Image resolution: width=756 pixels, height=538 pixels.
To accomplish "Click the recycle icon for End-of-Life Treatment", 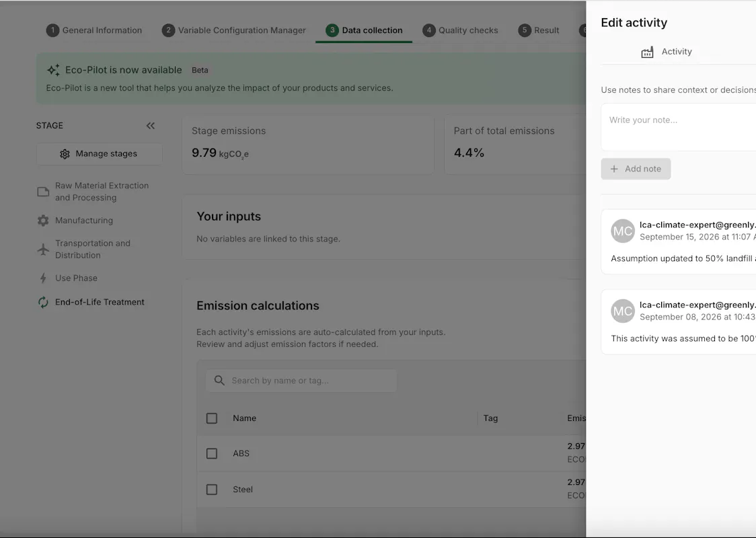I will pyautogui.click(x=43, y=302).
